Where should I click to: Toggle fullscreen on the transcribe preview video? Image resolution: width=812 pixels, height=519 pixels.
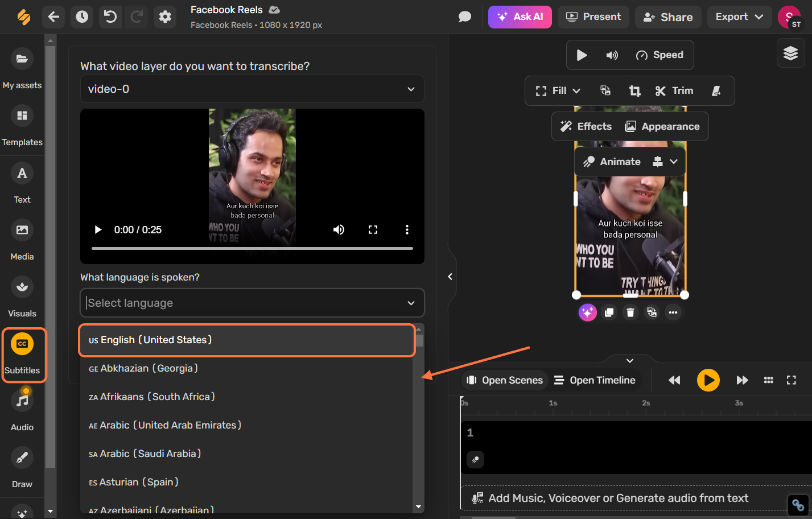(x=373, y=229)
